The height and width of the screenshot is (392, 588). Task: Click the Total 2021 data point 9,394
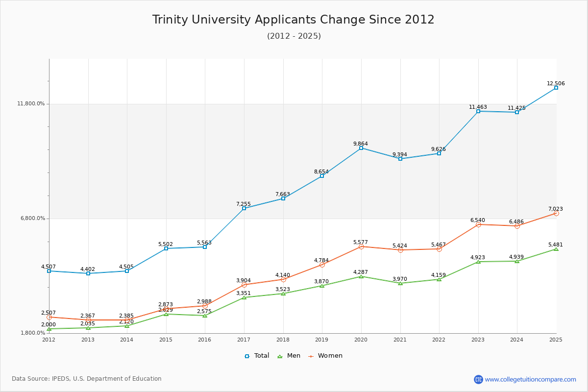(x=400, y=159)
